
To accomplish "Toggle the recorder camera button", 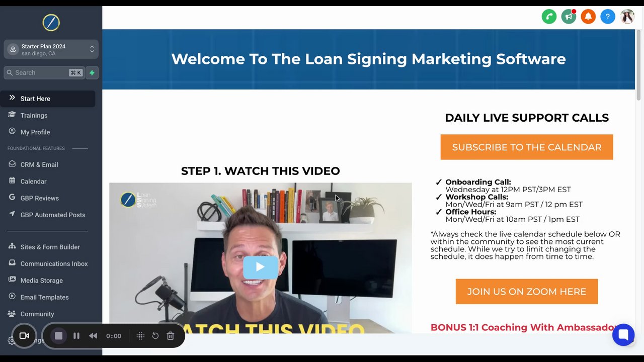I will pos(24,336).
